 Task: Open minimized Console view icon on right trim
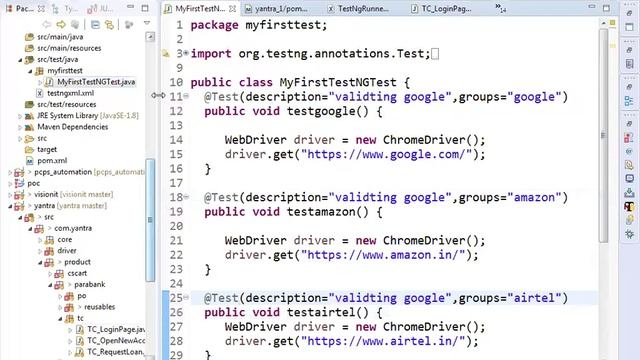pyautogui.click(x=629, y=178)
